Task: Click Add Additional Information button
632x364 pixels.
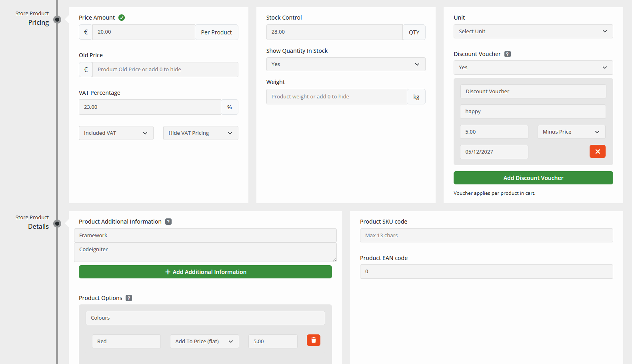Action: [205, 272]
